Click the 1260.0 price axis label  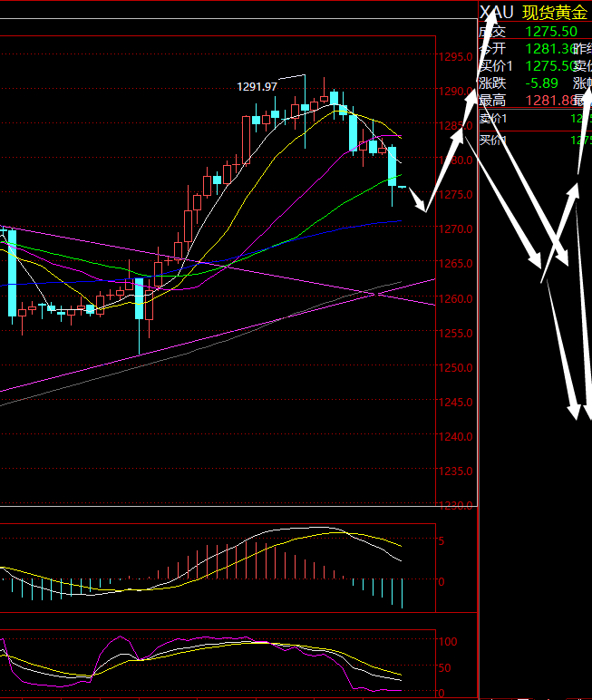coord(455,298)
